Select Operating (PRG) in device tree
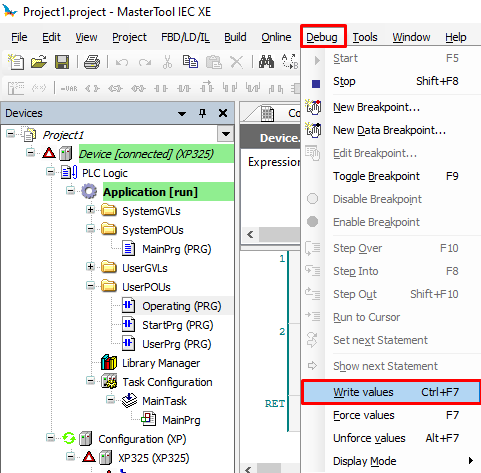481x473 pixels. tap(182, 306)
